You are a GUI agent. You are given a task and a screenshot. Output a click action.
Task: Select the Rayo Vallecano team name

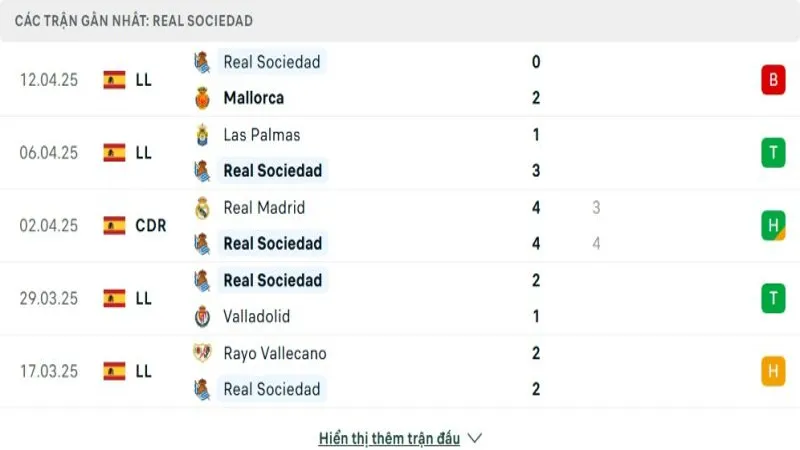tap(274, 353)
